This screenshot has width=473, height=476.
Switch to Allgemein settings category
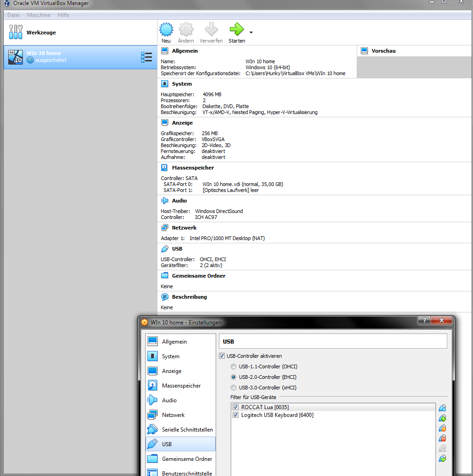[180, 341]
